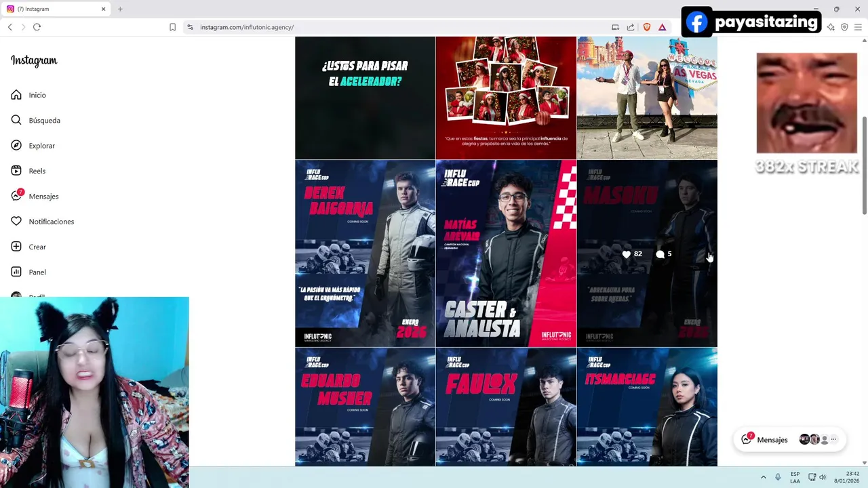This screenshot has height=488, width=868.
Task: Click the bookmark icon beside the address bar
Action: point(172,27)
